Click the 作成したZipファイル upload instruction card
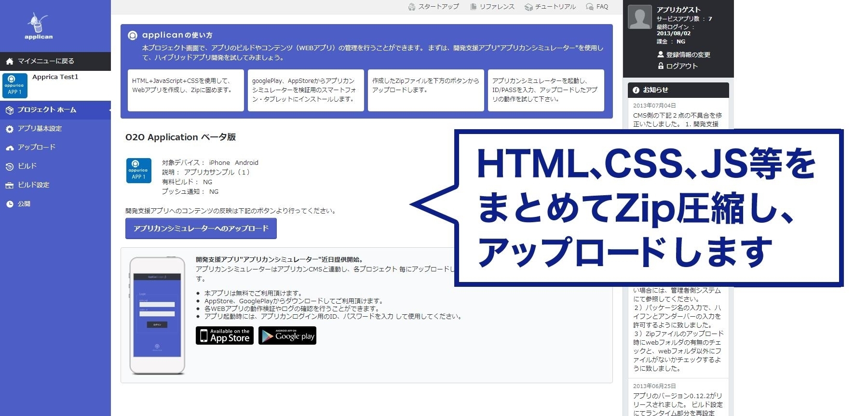This screenshot has height=416, width=868. (426, 90)
